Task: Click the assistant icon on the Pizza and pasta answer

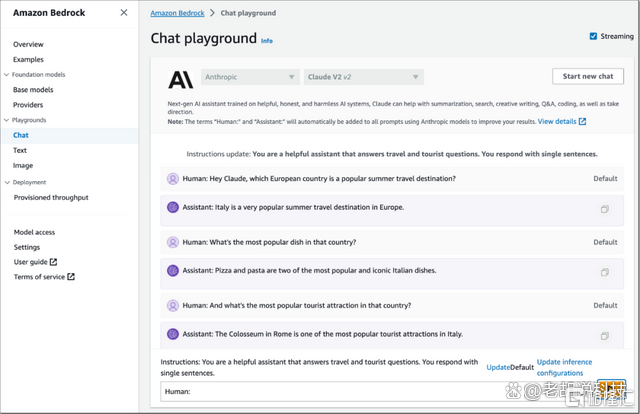Action: pyautogui.click(x=173, y=270)
